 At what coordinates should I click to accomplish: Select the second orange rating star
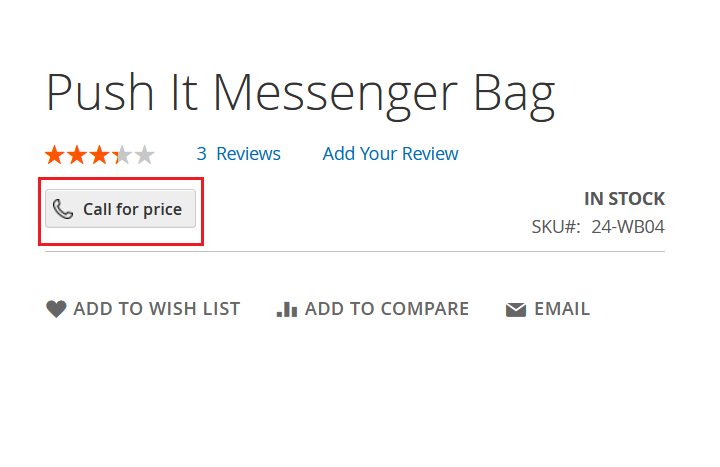77,155
